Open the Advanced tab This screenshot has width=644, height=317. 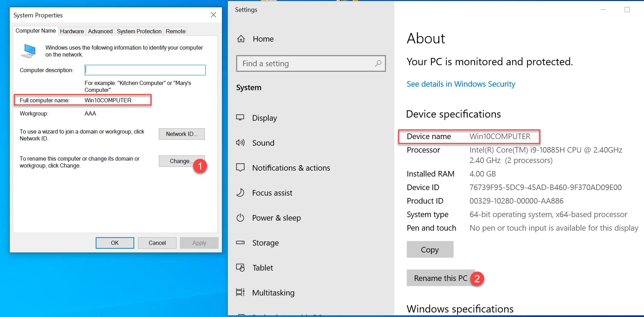point(100,31)
